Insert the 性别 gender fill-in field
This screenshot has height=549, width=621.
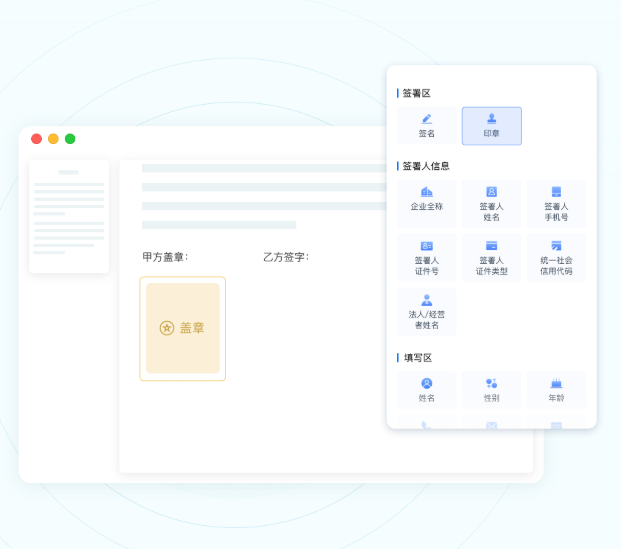pos(491,390)
